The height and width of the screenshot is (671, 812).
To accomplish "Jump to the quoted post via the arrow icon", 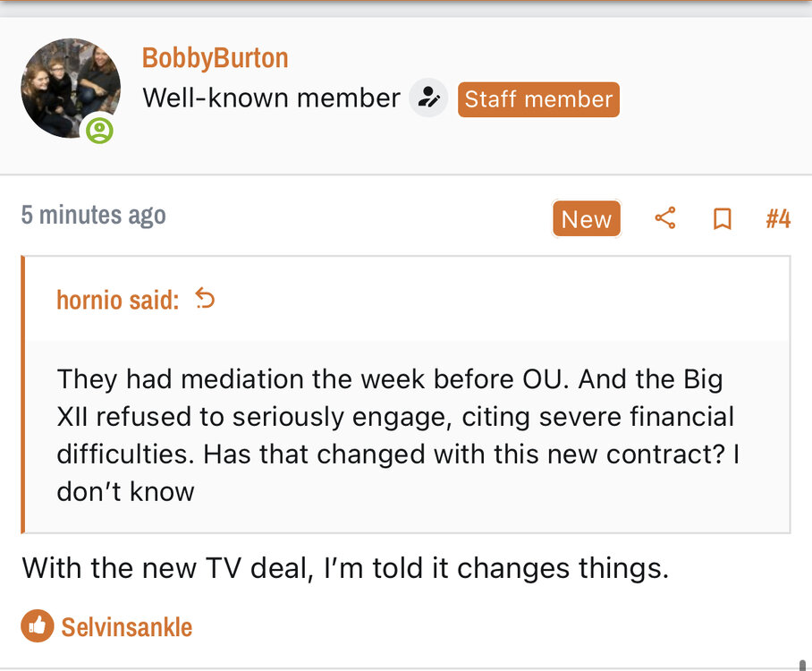I will click(205, 299).
